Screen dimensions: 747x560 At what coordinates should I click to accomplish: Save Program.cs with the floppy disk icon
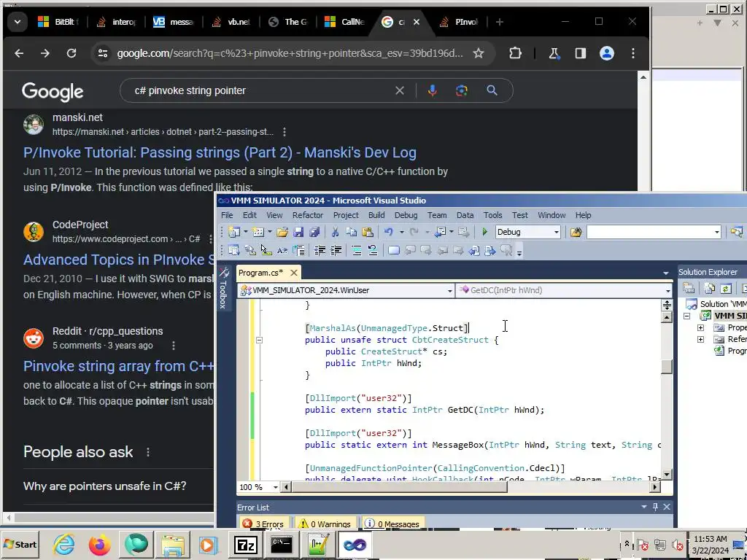pyautogui.click(x=298, y=232)
